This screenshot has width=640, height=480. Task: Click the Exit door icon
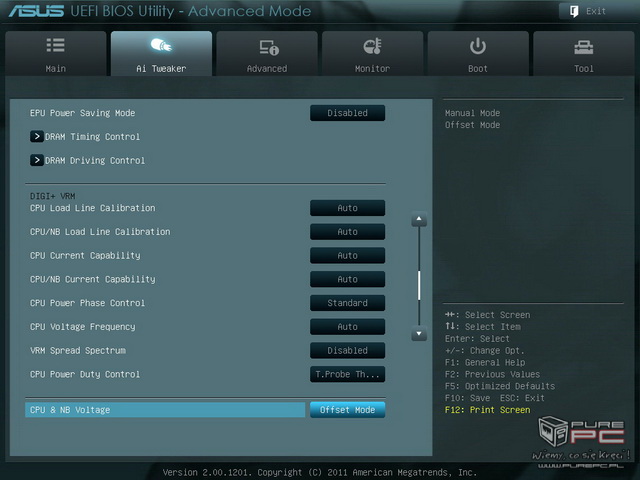click(574, 11)
